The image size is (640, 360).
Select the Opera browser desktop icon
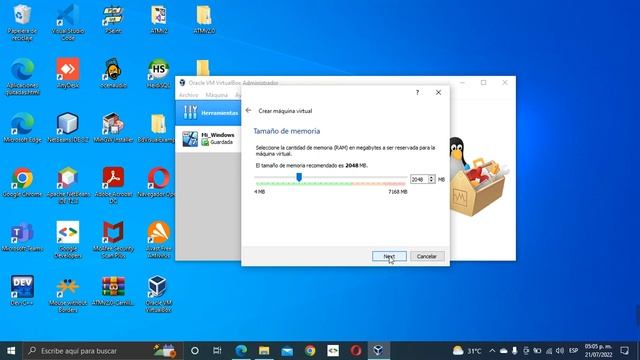tap(158, 182)
